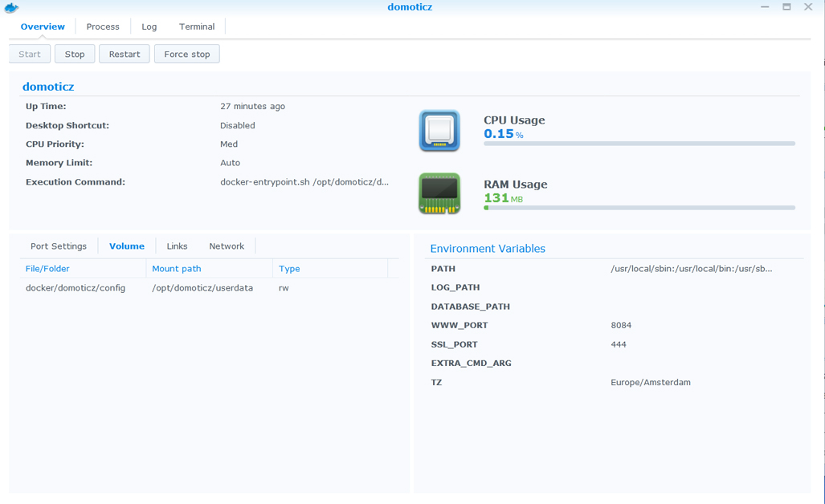Click the /opt/domoticz/userdata mount path
This screenshot has height=504, width=825.
[202, 288]
